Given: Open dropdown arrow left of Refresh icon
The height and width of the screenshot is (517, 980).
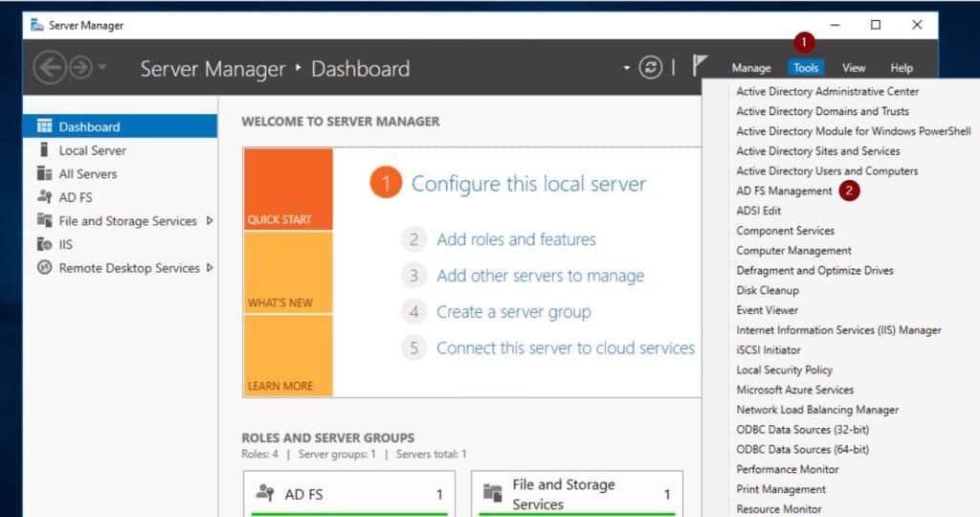Looking at the screenshot, I should click(626, 68).
